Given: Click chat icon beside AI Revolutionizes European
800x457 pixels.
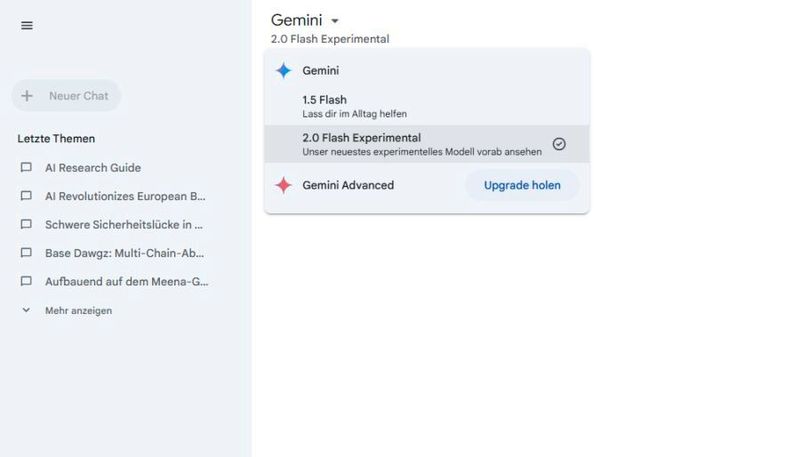Looking at the screenshot, I should pyautogui.click(x=27, y=196).
